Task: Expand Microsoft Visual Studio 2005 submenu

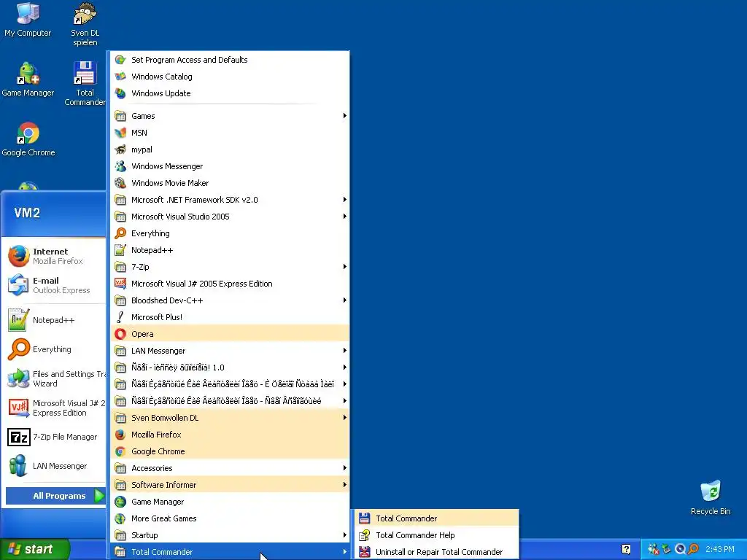Action: (x=230, y=216)
